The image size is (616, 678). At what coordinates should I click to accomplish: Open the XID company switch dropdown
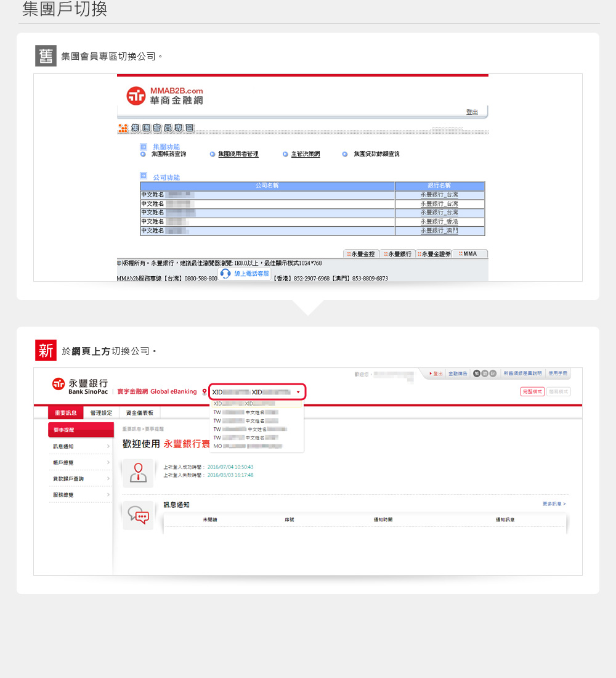tap(257, 392)
